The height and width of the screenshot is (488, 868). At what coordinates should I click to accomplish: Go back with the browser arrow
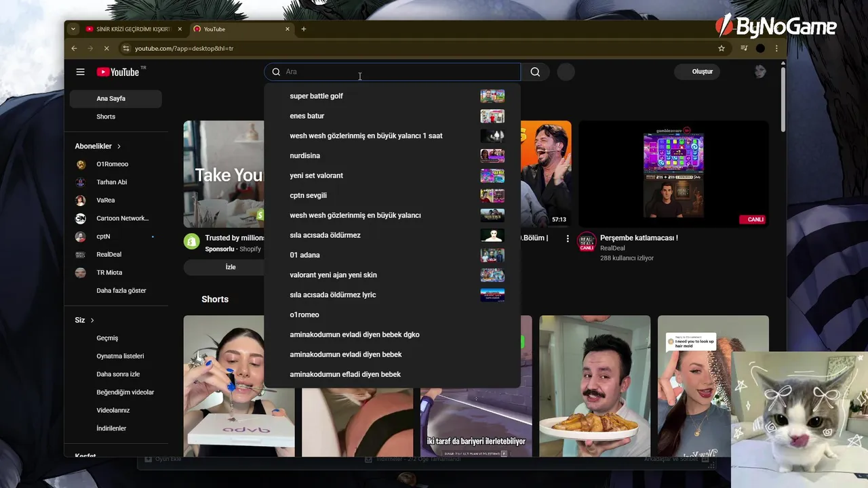click(75, 48)
